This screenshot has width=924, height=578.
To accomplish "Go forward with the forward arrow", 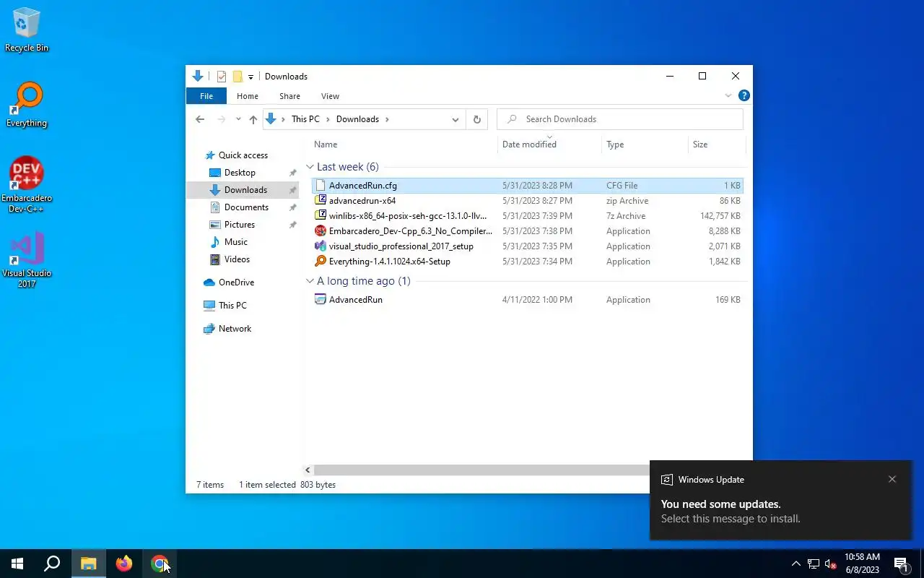I will coord(222,119).
